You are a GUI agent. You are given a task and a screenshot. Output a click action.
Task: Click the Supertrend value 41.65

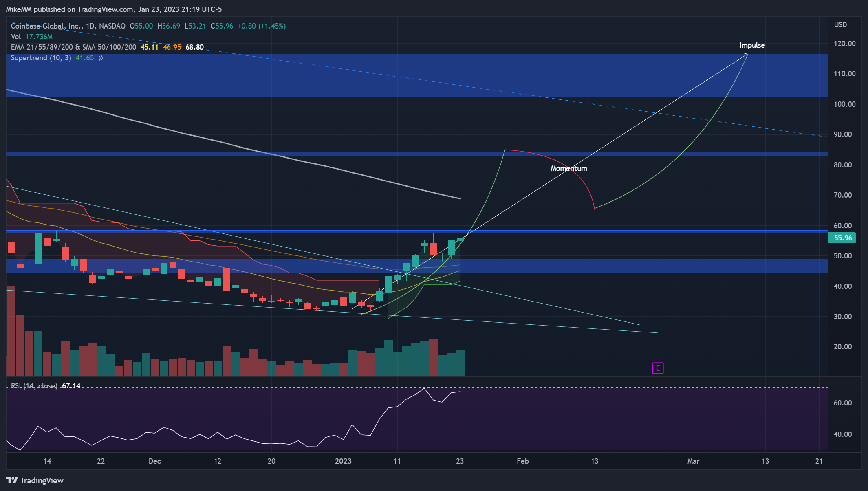click(85, 58)
